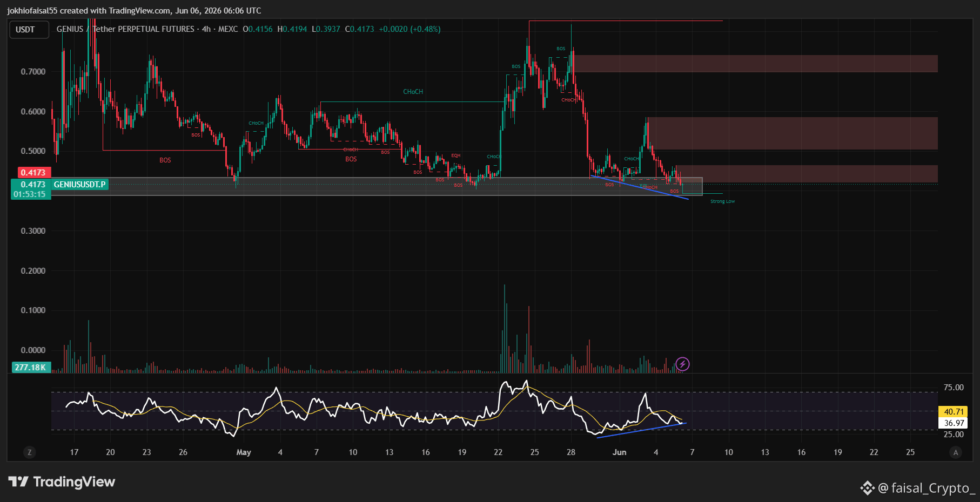Click the May label on time axis

click(244, 452)
